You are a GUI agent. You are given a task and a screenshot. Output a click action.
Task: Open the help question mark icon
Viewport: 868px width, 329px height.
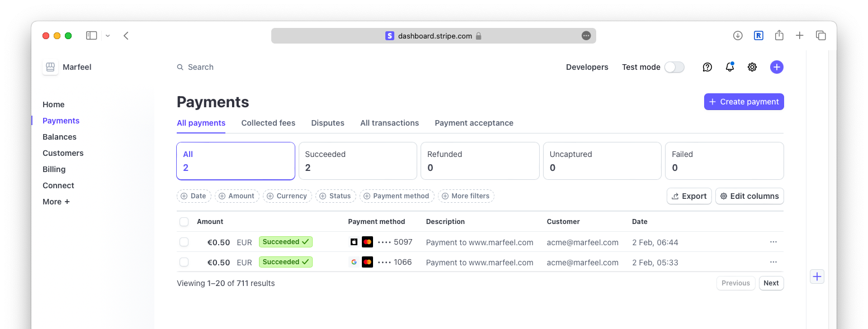coord(707,66)
